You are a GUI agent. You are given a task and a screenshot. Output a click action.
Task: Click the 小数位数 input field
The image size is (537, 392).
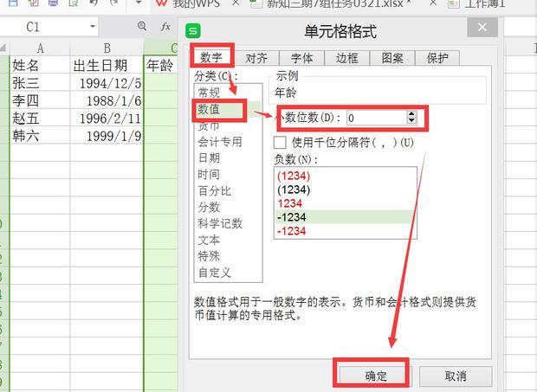click(x=374, y=117)
